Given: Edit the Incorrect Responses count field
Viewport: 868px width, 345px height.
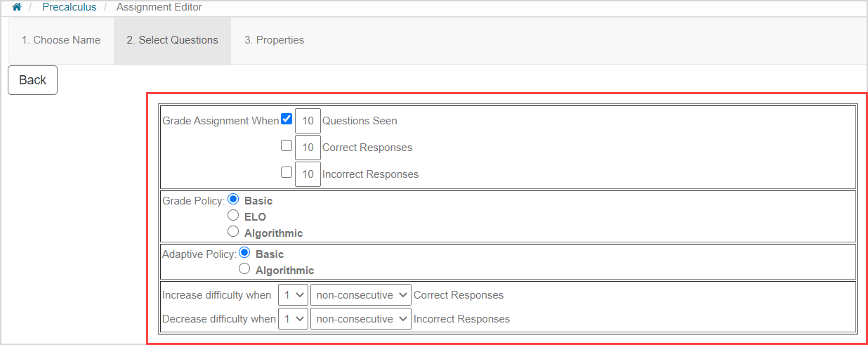Looking at the screenshot, I should click(308, 174).
